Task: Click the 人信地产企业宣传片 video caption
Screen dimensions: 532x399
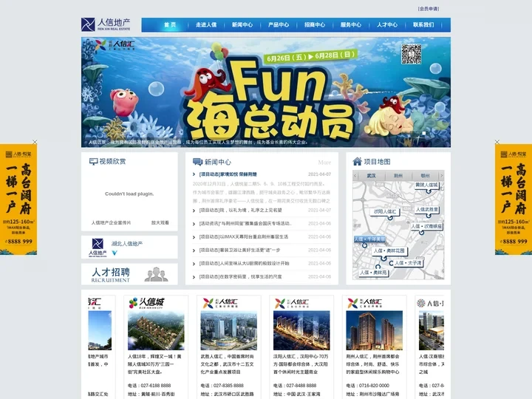Action: click(x=111, y=223)
